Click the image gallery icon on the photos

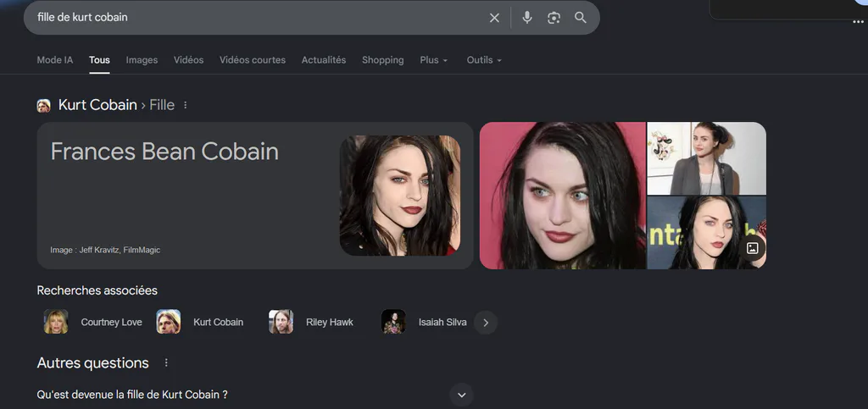(752, 248)
